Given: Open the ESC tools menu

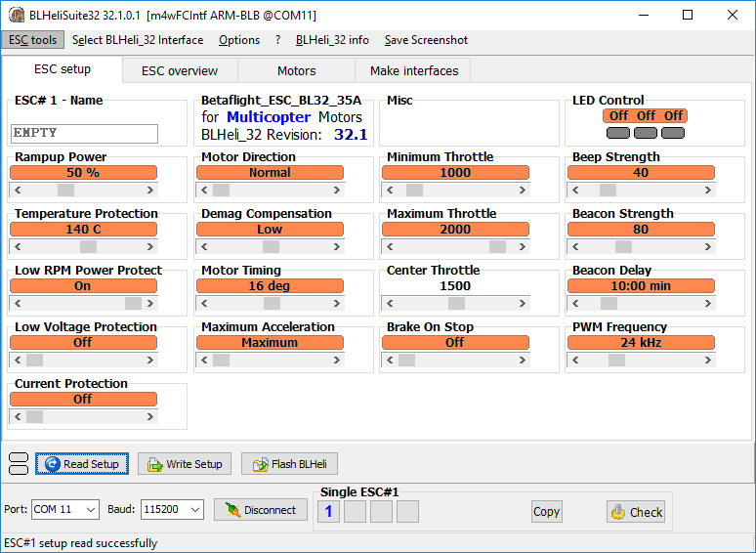Looking at the screenshot, I should (x=32, y=40).
